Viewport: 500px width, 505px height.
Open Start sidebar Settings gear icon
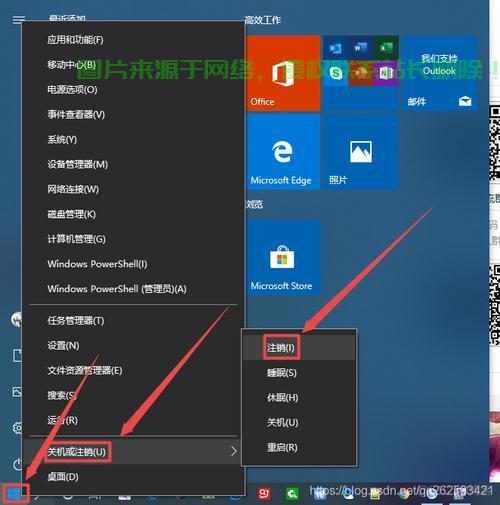[17, 427]
